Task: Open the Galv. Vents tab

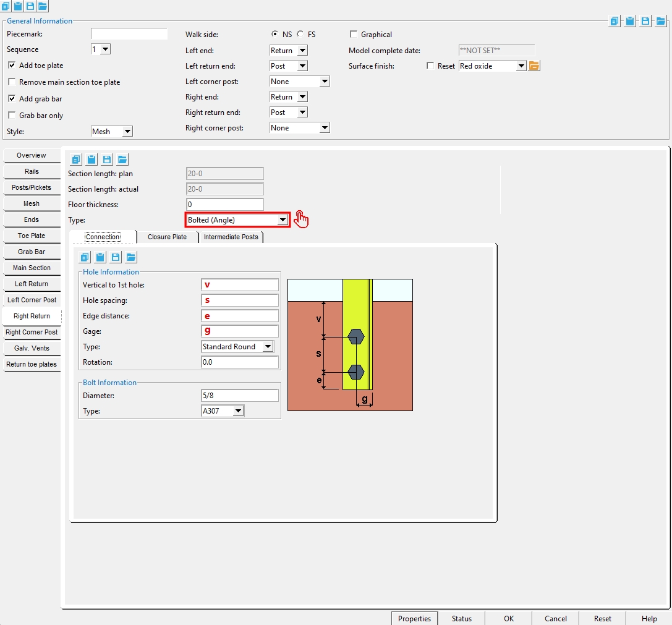Action: (32, 348)
